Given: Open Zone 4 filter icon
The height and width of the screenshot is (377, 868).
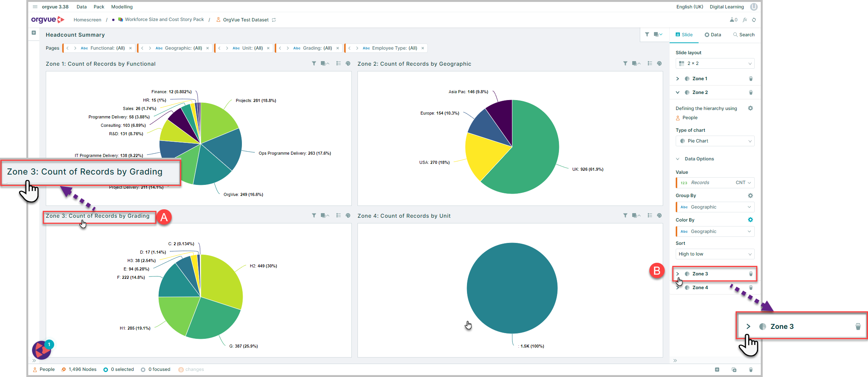Looking at the screenshot, I should tap(625, 215).
